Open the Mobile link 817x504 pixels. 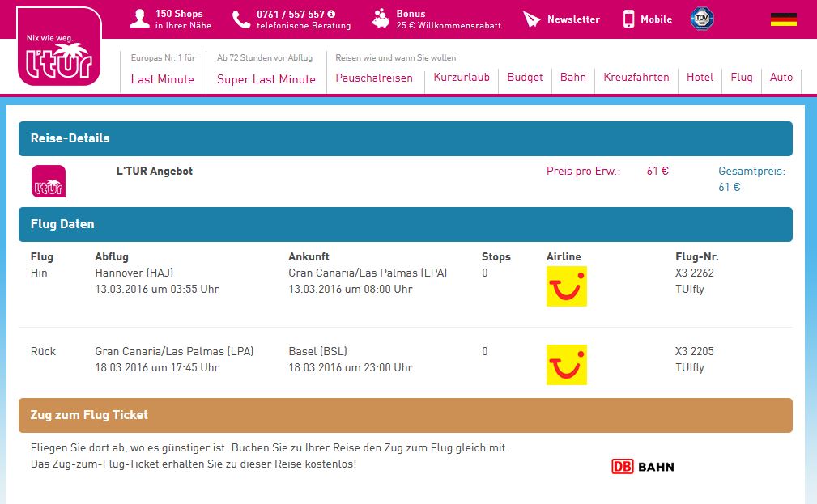(656, 19)
